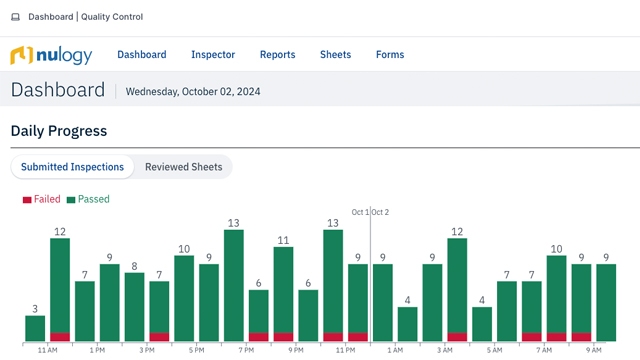Click the Daily Progress section heading

[59, 131]
